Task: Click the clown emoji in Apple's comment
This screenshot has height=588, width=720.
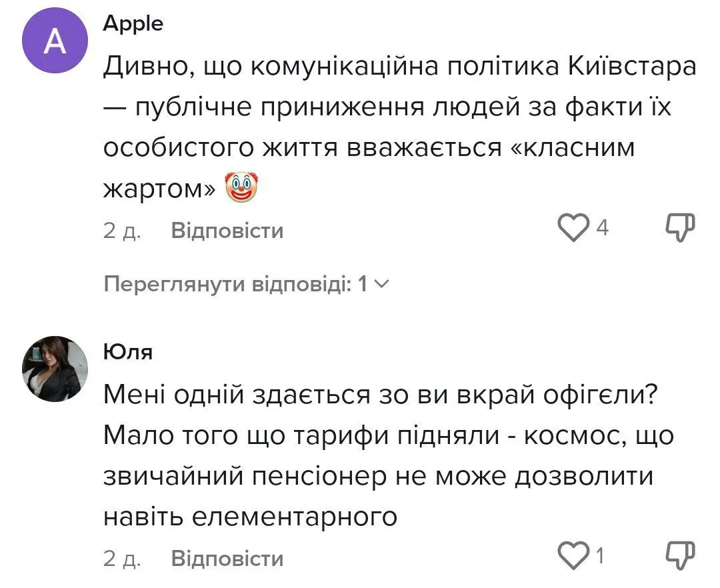Action: (242, 189)
